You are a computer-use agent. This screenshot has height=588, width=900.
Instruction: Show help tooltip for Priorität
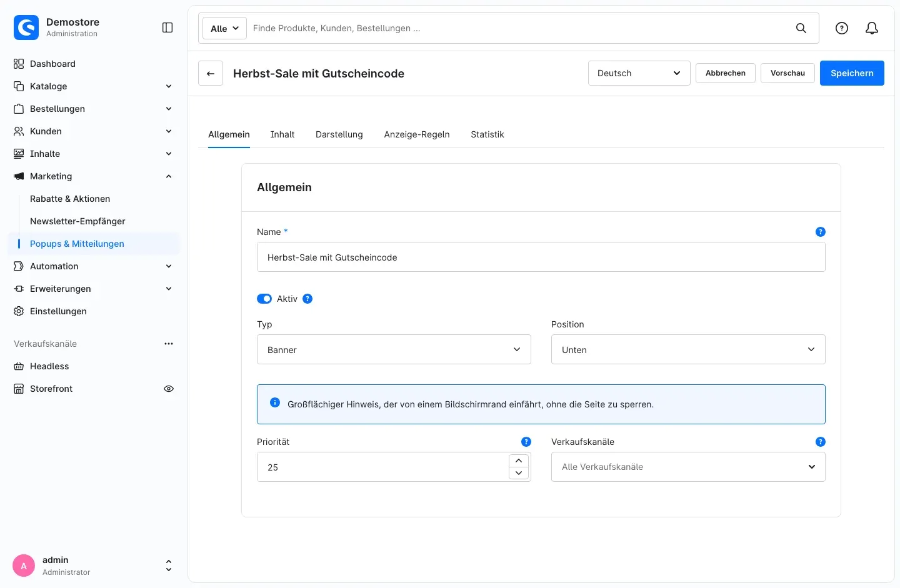(526, 442)
